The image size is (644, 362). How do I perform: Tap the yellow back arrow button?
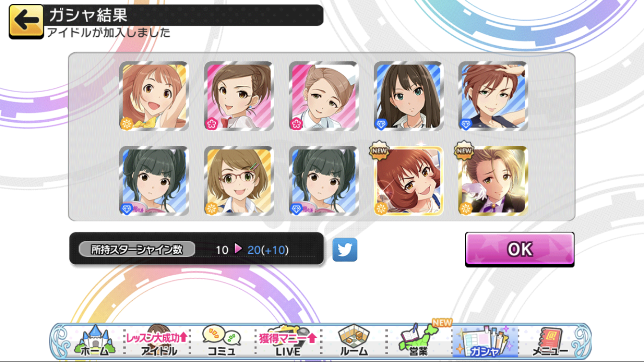point(26,21)
